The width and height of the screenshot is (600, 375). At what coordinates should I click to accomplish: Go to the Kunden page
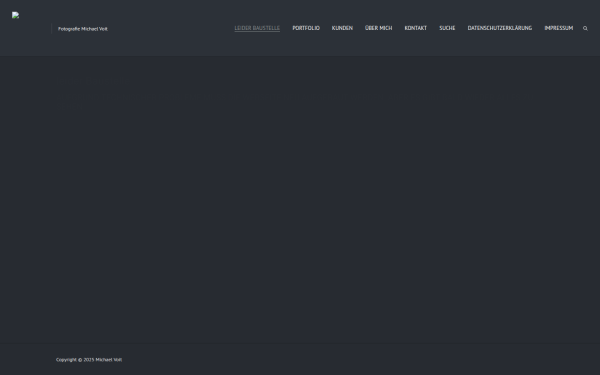tap(342, 28)
